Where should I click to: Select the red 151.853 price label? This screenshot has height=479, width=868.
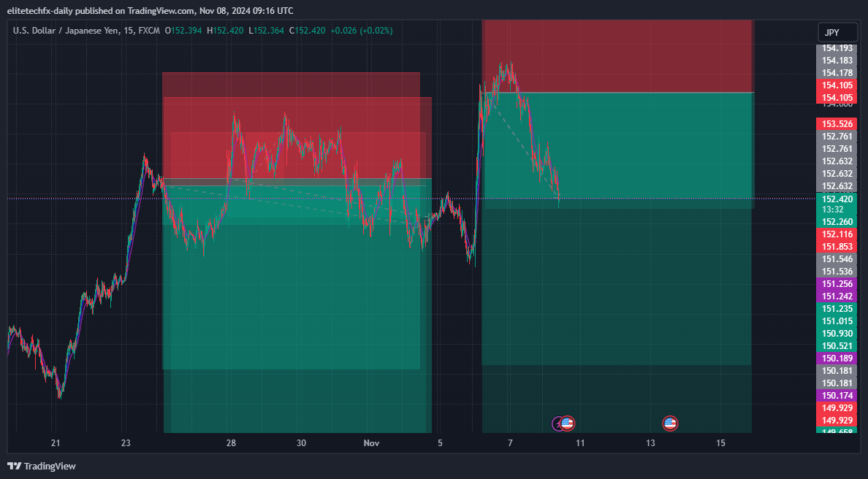coord(837,247)
